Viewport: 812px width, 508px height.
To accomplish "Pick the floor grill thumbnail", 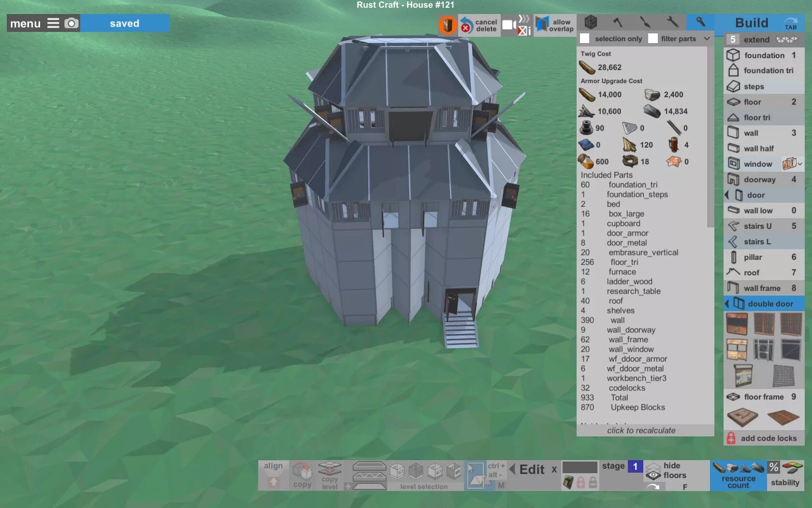I will [783, 417].
